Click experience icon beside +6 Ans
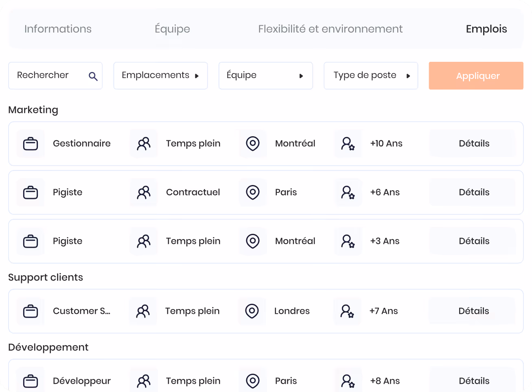 [x=348, y=192]
